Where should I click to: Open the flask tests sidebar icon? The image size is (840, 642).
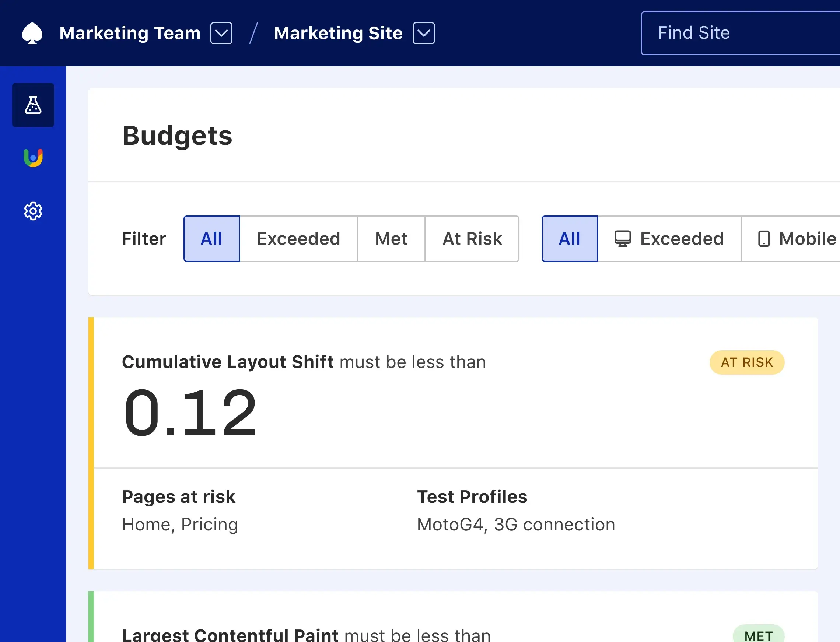click(x=33, y=105)
